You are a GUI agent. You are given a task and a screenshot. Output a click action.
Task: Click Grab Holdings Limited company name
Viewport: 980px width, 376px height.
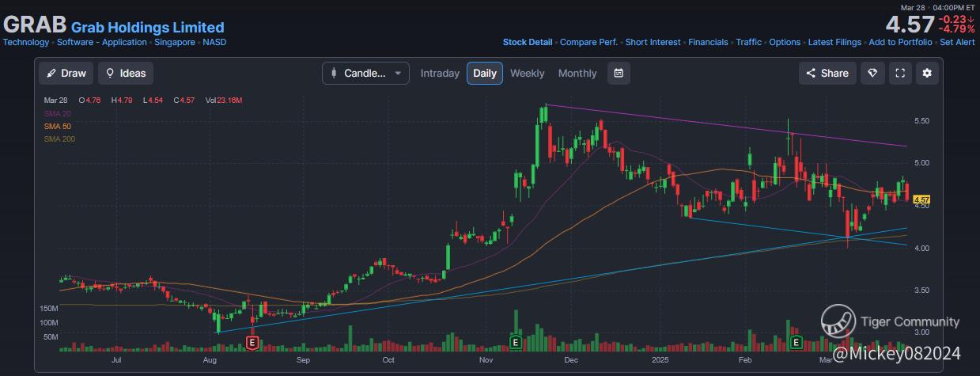point(147,28)
